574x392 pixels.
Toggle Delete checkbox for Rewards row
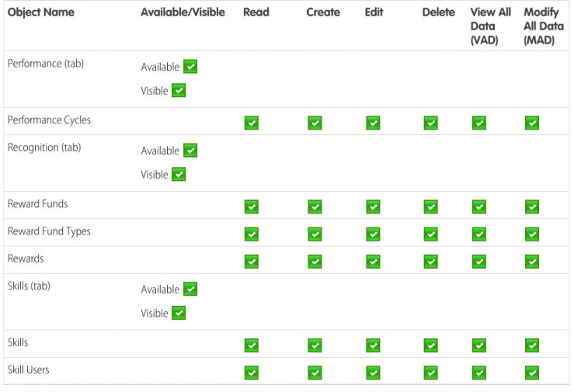click(x=431, y=262)
